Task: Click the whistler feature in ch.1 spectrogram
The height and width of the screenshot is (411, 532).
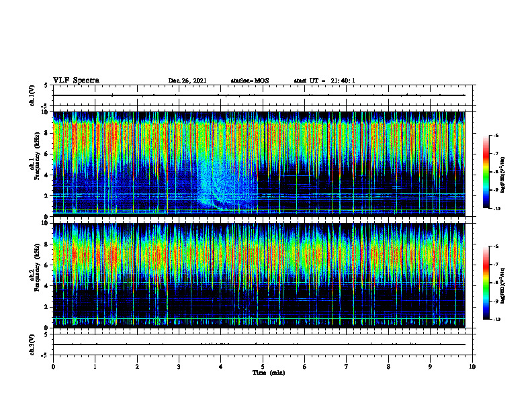Action: (x=220, y=183)
